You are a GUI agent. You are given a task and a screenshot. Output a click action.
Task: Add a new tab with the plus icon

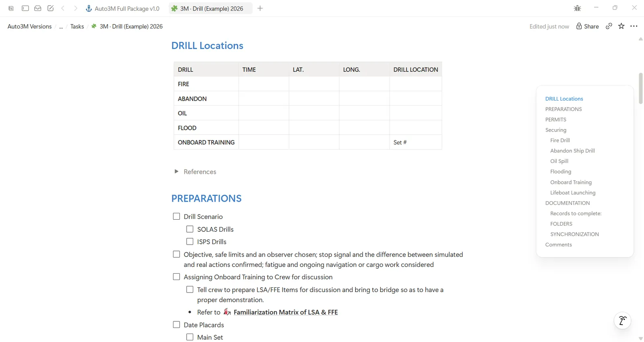[x=260, y=8]
